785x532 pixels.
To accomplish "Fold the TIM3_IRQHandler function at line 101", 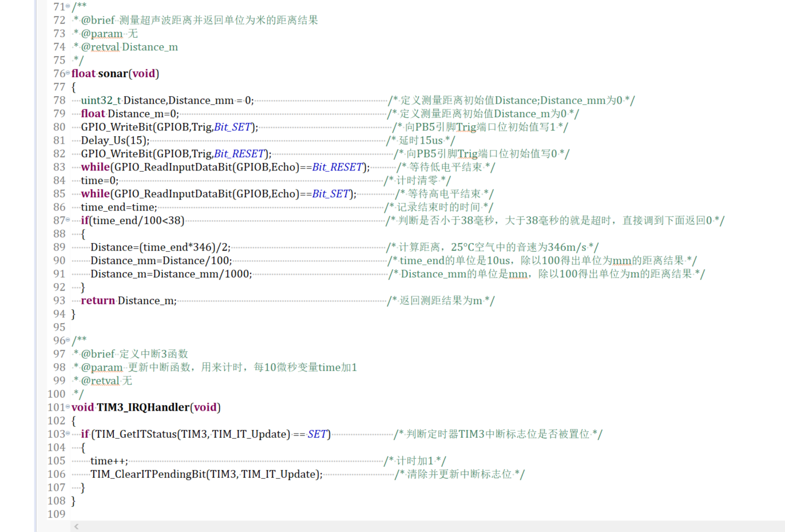I will [x=68, y=407].
